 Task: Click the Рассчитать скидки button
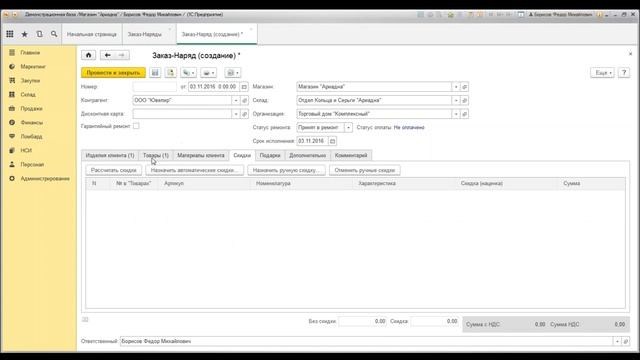pos(114,170)
